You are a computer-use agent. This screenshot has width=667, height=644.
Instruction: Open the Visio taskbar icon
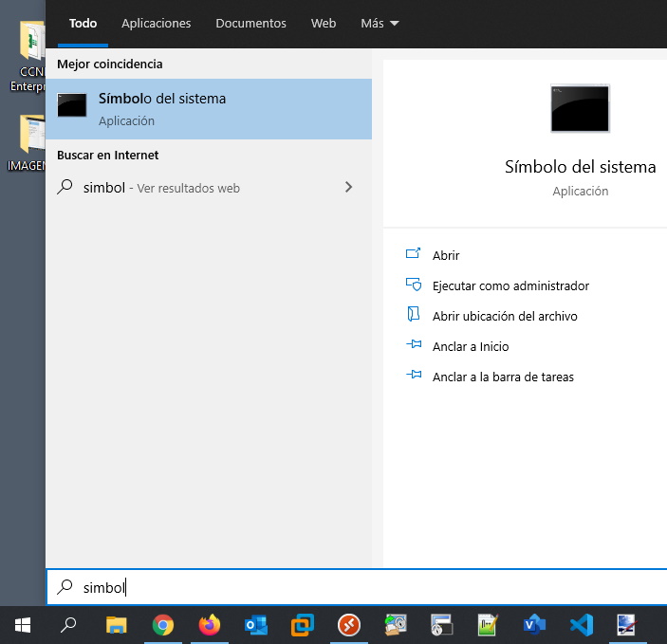[x=535, y=624]
